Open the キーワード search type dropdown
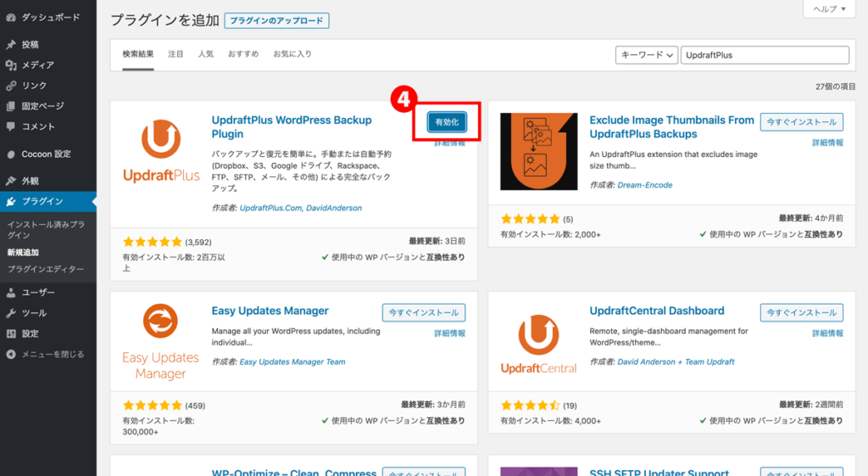This screenshot has height=476, width=868. tap(647, 55)
